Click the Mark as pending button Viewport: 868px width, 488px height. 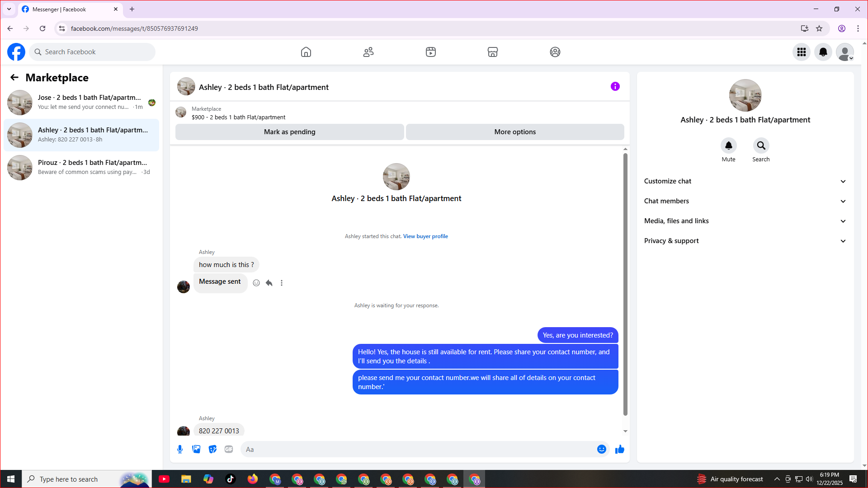point(289,132)
